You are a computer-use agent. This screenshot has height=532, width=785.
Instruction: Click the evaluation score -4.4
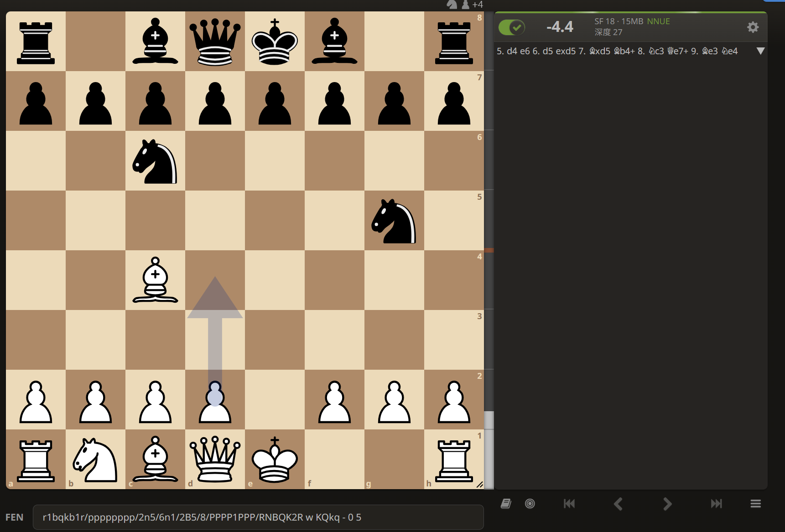pos(560,27)
